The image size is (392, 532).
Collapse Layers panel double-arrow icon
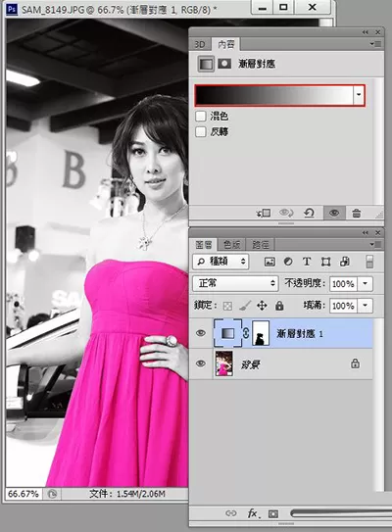[366, 233]
